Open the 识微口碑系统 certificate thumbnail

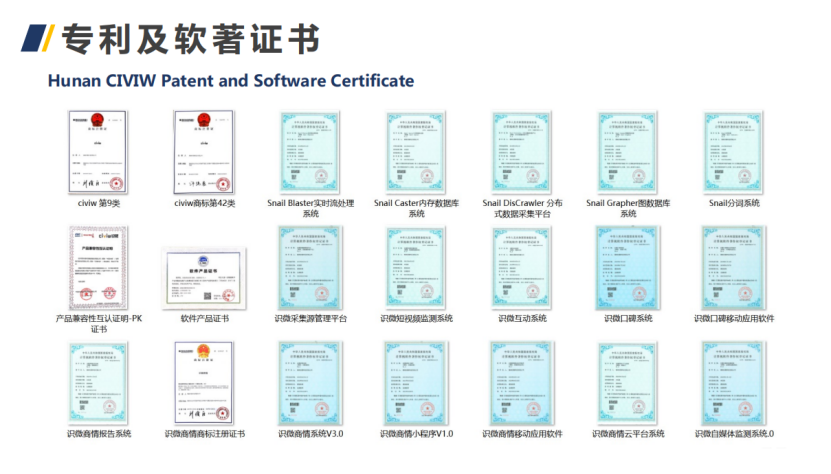pos(628,268)
